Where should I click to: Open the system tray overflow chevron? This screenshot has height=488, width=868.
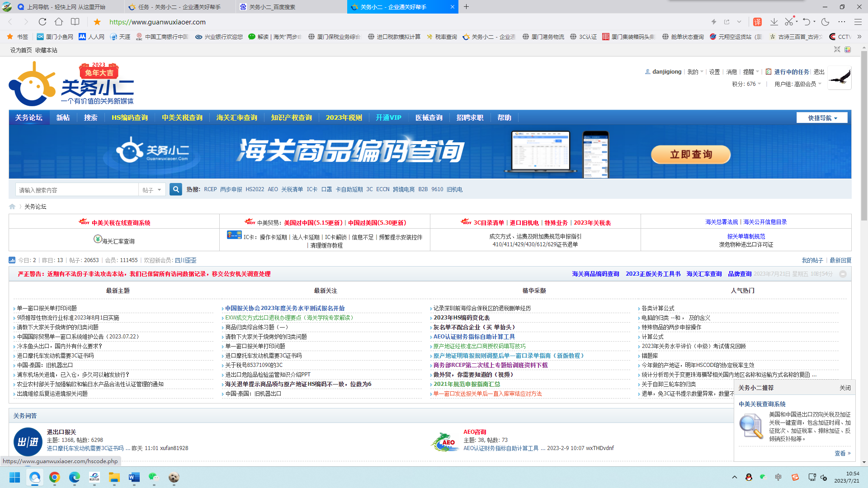(x=734, y=477)
